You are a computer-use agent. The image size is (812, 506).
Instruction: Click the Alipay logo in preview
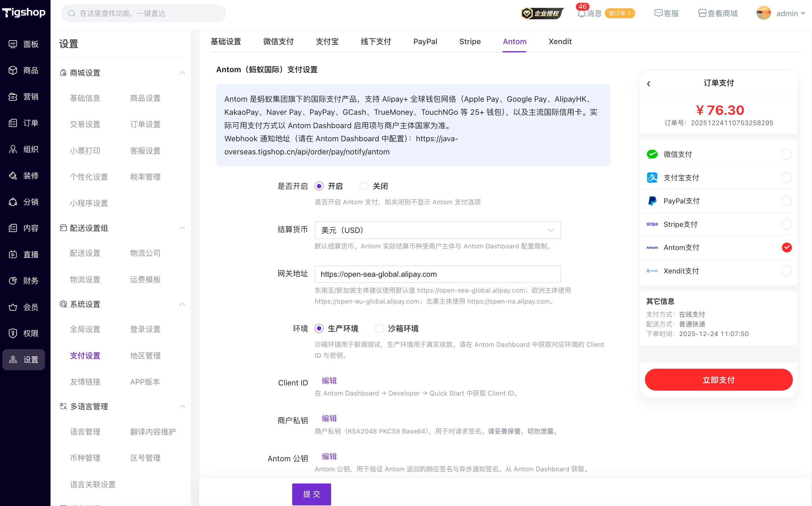[x=652, y=178]
